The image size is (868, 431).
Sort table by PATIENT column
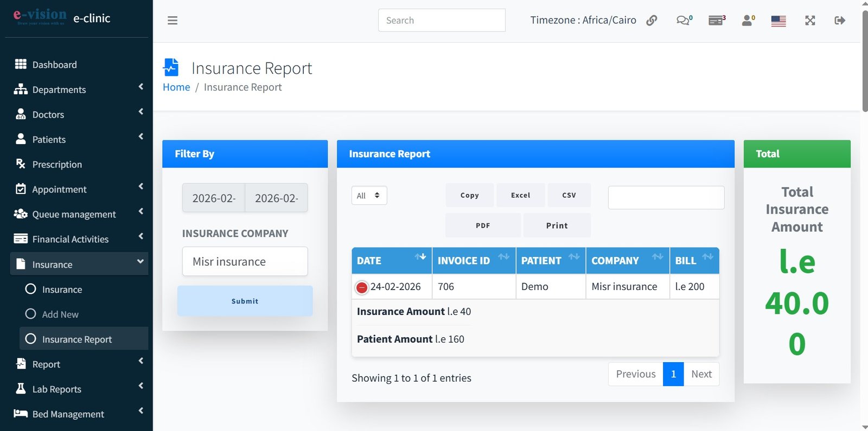[x=550, y=261]
